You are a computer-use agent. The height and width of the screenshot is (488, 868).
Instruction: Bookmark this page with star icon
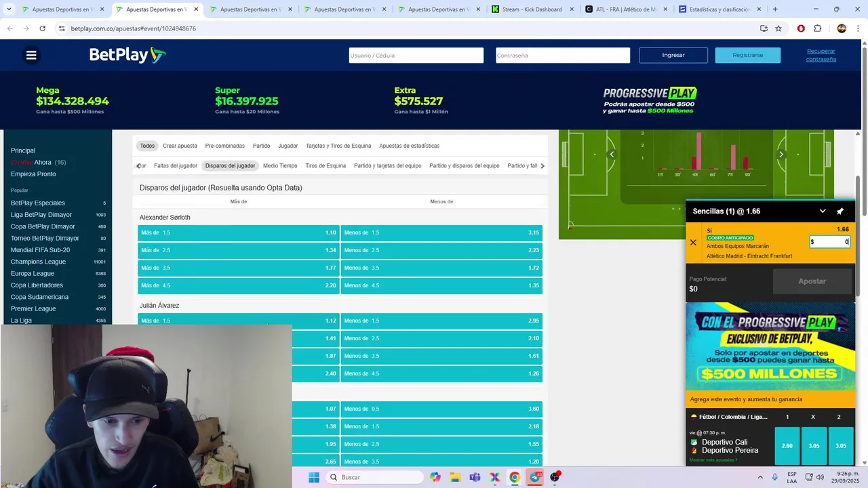[778, 28]
